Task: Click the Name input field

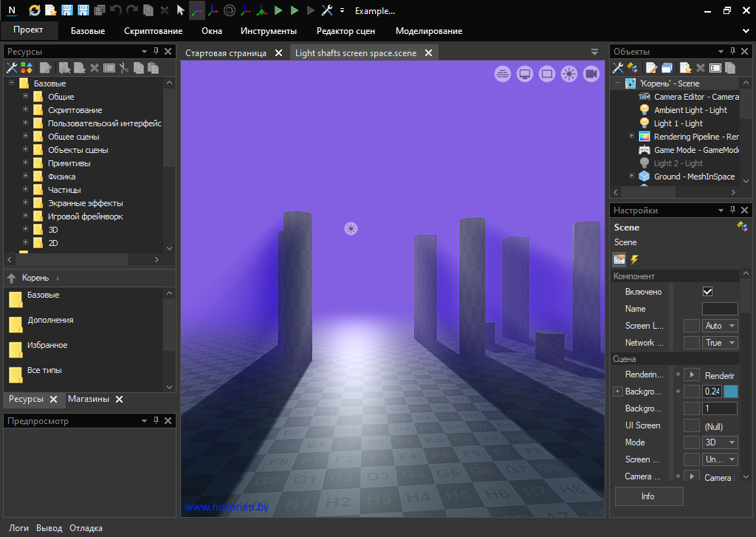Action: [720, 309]
